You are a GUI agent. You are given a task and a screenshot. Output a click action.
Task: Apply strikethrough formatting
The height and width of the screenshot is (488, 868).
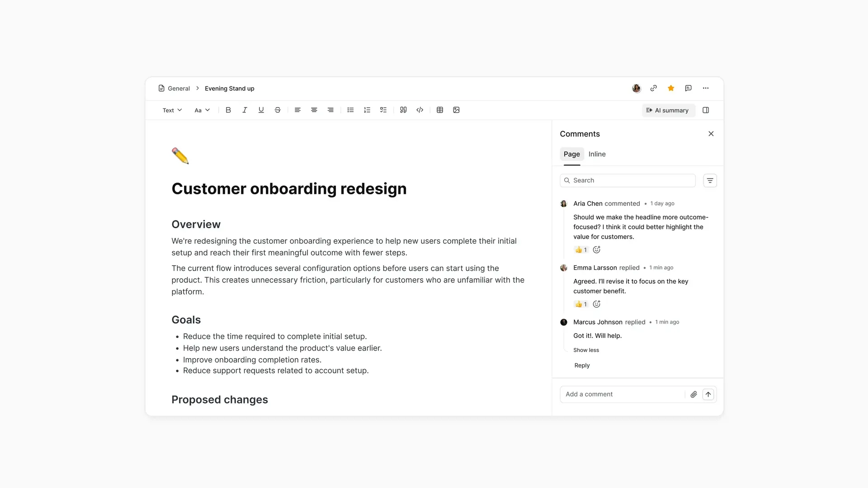278,110
